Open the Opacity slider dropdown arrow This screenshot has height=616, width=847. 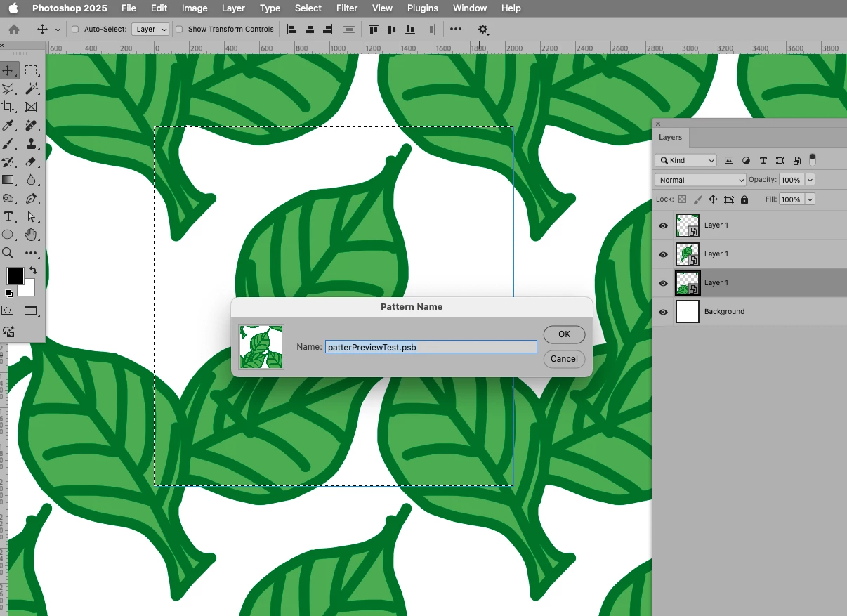click(810, 180)
